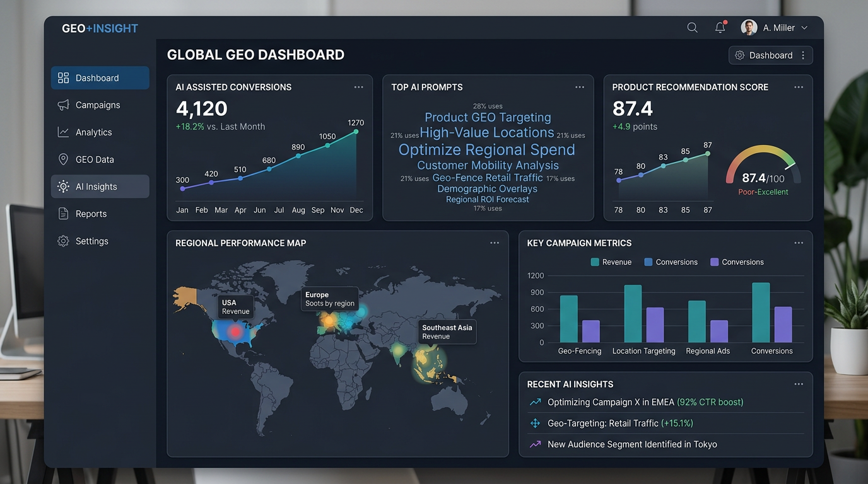Open the notifications bell
The height and width of the screenshot is (484, 868).
(720, 27)
